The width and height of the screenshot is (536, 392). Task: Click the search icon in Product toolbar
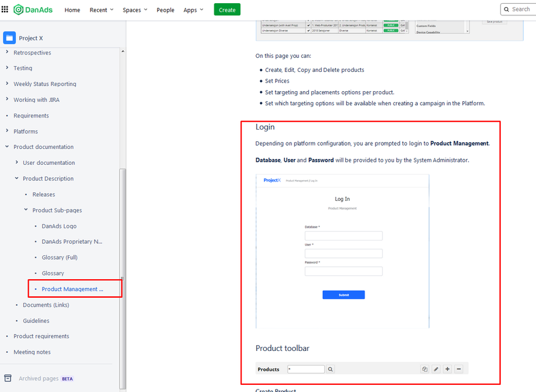[x=330, y=369]
